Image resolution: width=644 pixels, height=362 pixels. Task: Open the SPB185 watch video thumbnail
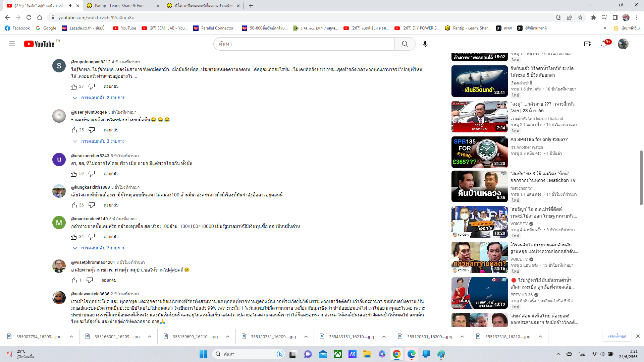point(479,152)
